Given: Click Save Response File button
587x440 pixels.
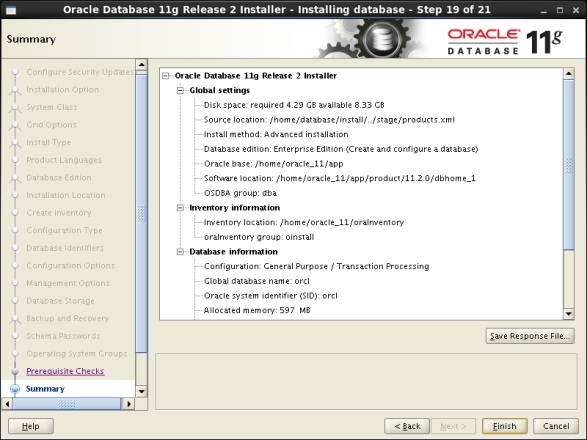Looking at the screenshot, I should [530, 336].
